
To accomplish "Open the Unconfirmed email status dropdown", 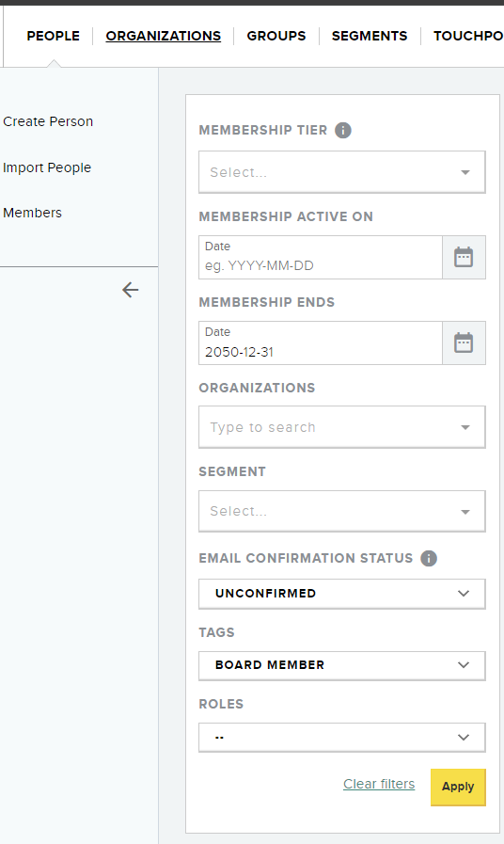I will [342, 594].
